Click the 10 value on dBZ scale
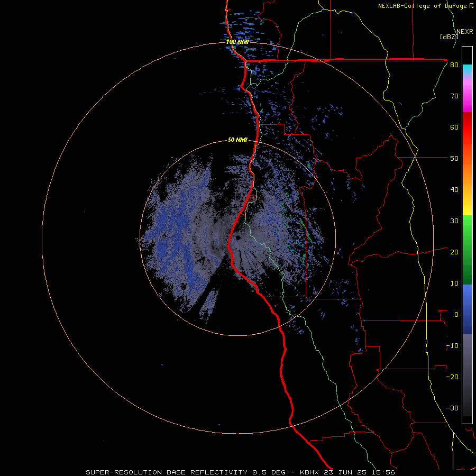The width and height of the screenshot is (476, 476). (x=454, y=283)
